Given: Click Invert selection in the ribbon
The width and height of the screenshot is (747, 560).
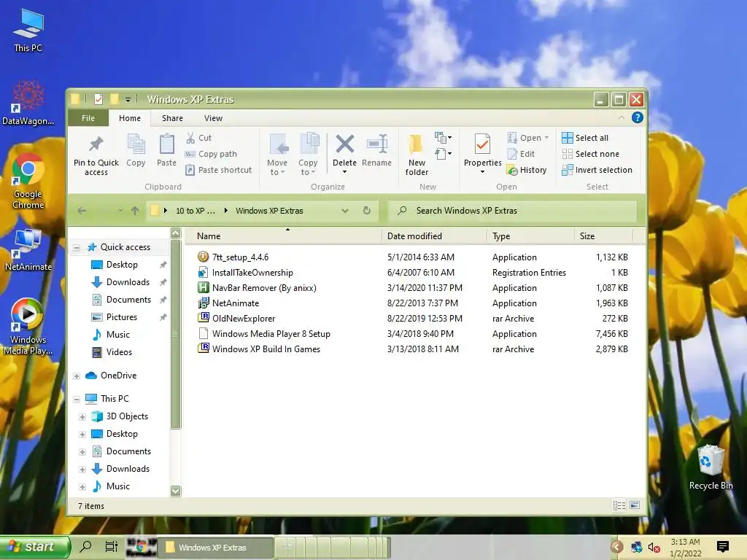Looking at the screenshot, I should coord(597,170).
